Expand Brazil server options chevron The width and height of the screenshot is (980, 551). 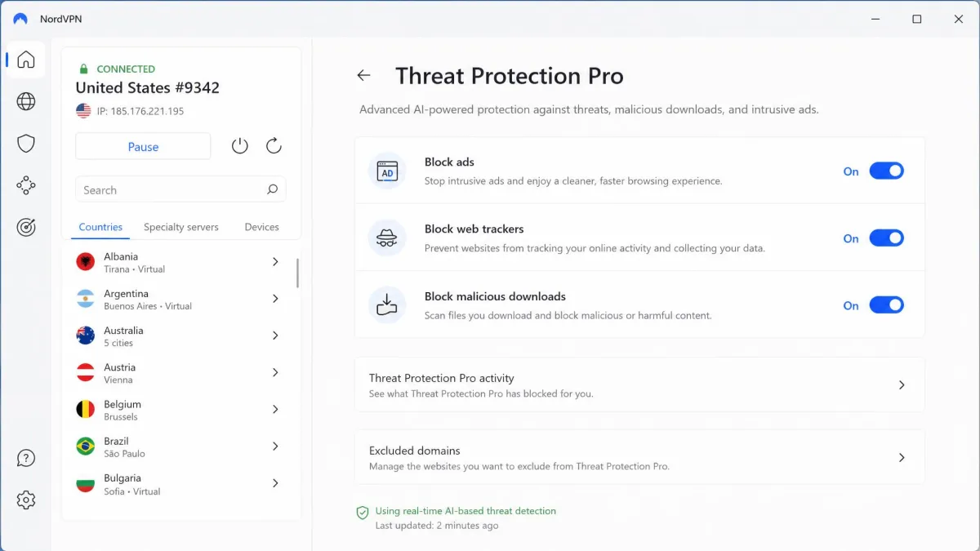click(x=275, y=447)
